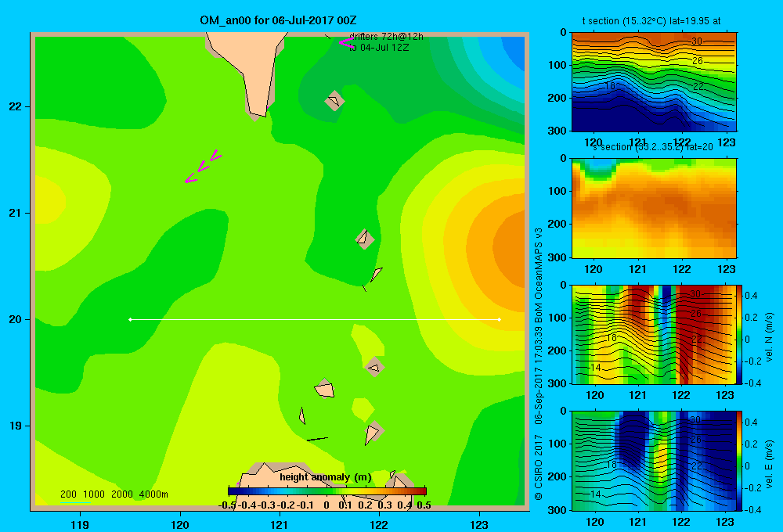Click the "height anomaly (m)" colorbar title
This screenshot has width=783, height=532.
click(326, 477)
